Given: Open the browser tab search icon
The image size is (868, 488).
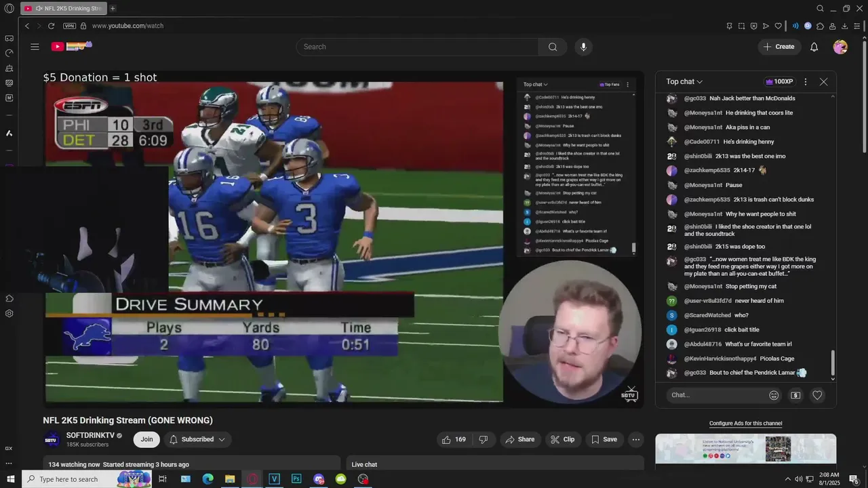Looking at the screenshot, I should pyautogui.click(x=820, y=8).
